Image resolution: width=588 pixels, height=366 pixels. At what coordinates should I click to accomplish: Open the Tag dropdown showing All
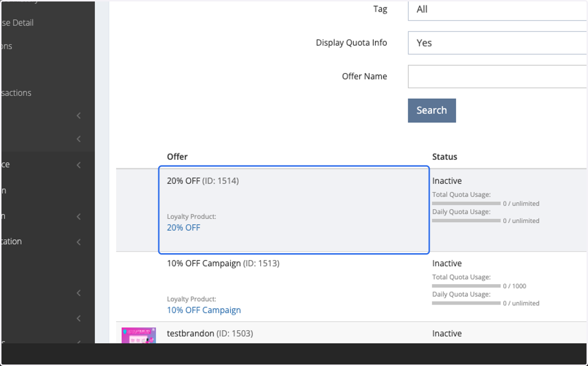[x=497, y=11]
